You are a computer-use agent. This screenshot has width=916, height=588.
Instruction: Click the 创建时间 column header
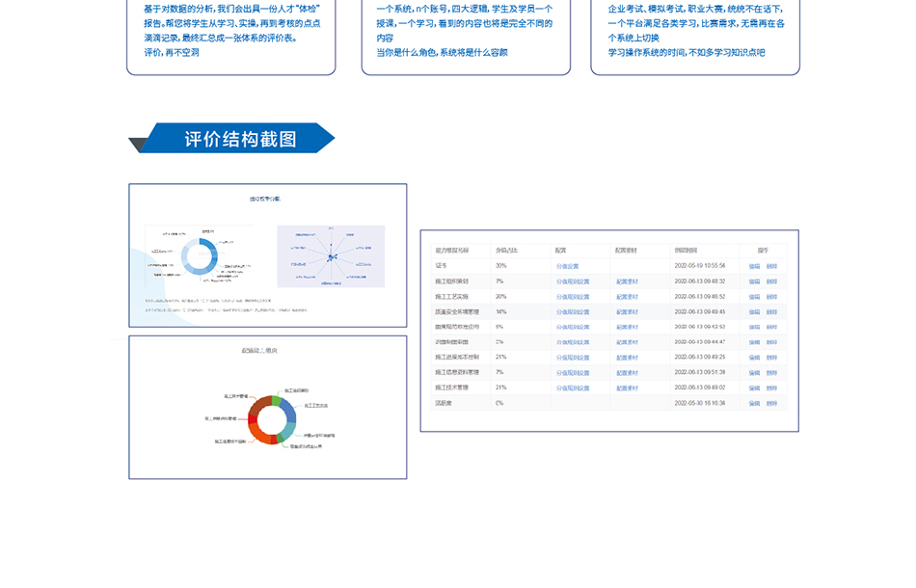tap(686, 250)
